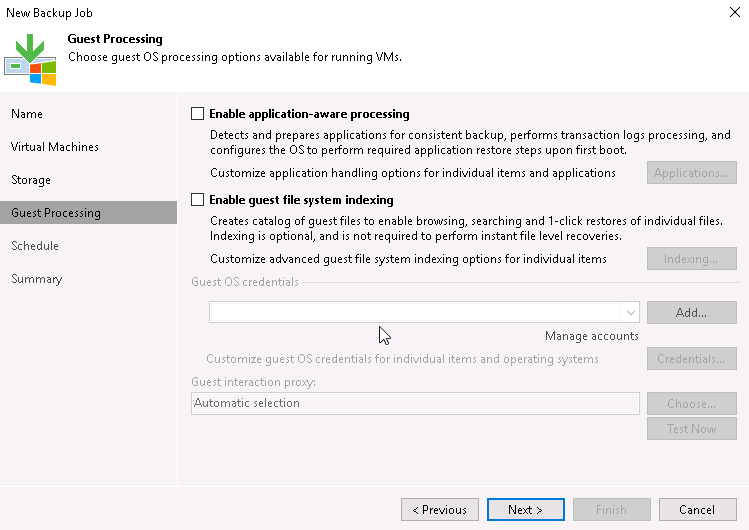
Task: Go to the Virtual Machines step
Action: [x=55, y=147]
